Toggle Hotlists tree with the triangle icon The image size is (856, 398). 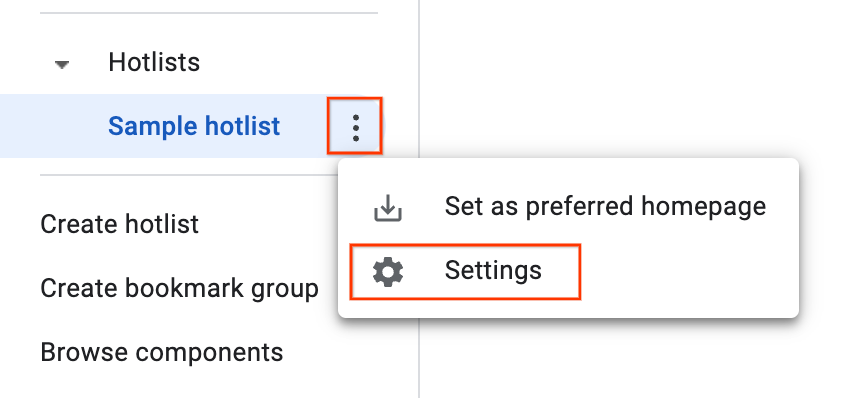(x=62, y=64)
